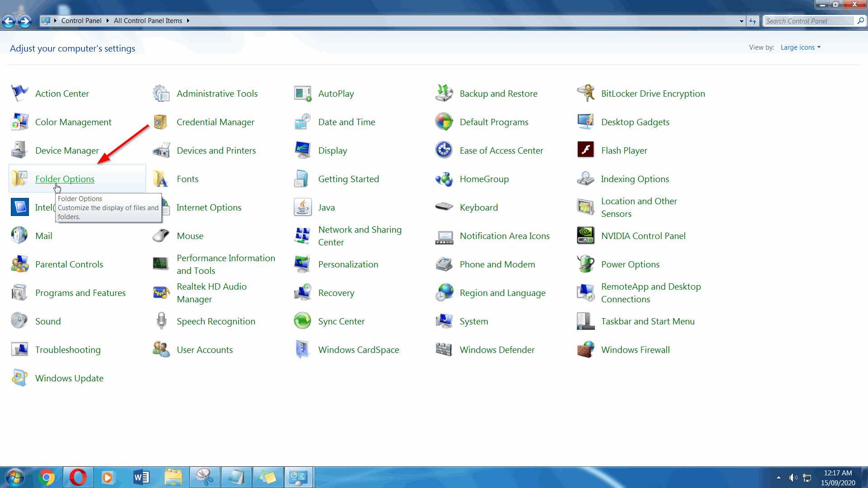
Task: Open Taskbar and Start Menu link
Action: [x=648, y=321]
